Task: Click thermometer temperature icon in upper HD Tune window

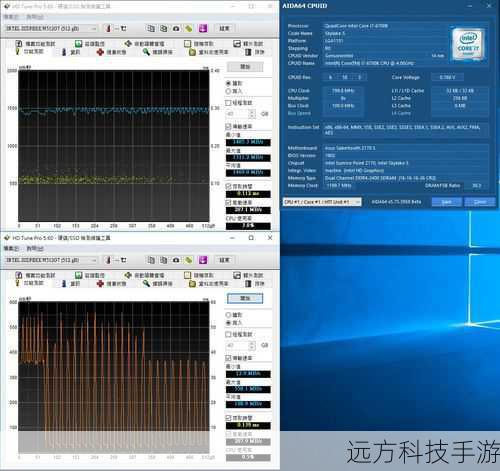Action: pyautogui.click(x=108, y=28)
